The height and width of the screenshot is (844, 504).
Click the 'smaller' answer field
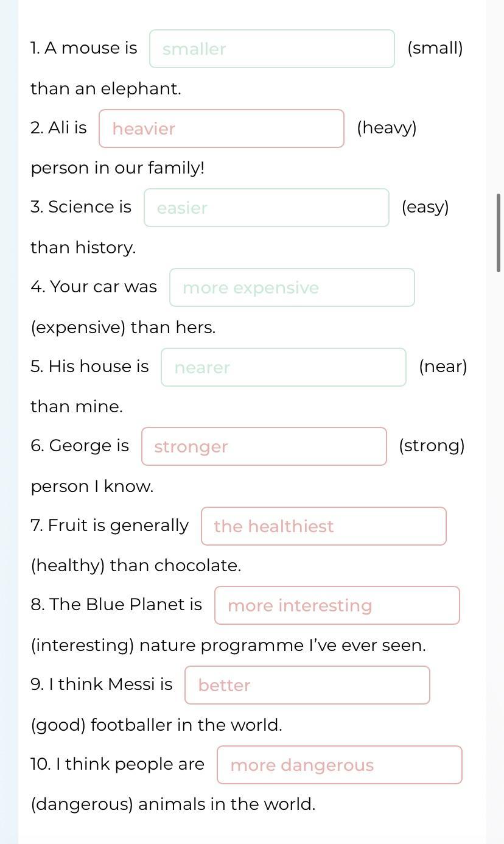(x=272, y=49)
